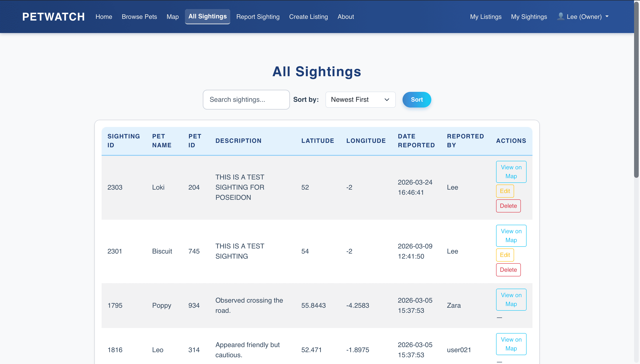
Task: Click the Pet ID column header
Action: coord(195,141)
